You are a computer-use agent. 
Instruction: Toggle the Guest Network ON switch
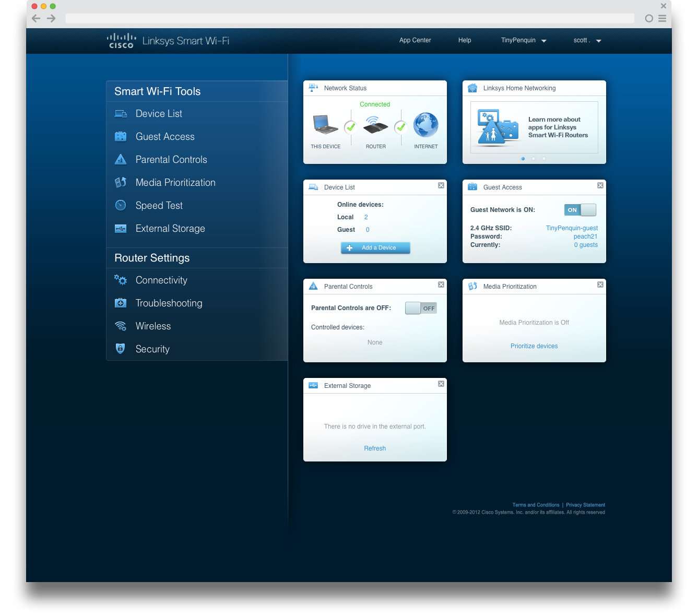click(580, 210)
